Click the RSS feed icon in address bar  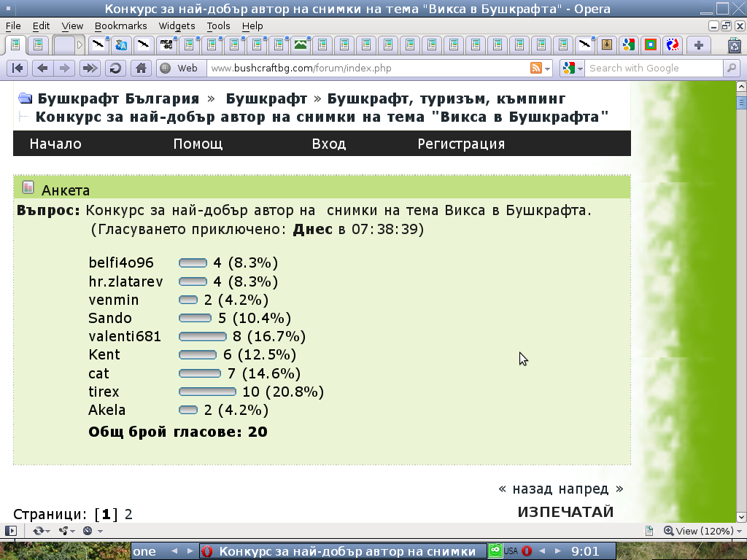click(536, 69)
